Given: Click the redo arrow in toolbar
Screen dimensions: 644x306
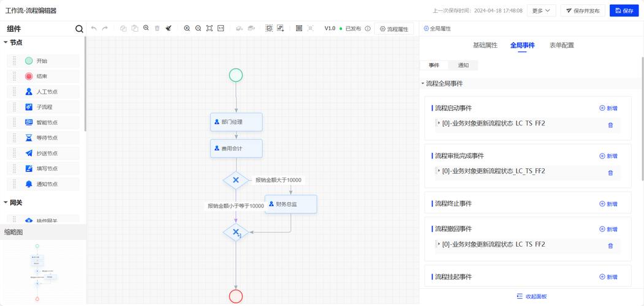Looking at the screenshot, I should click(x=105, y=28).
